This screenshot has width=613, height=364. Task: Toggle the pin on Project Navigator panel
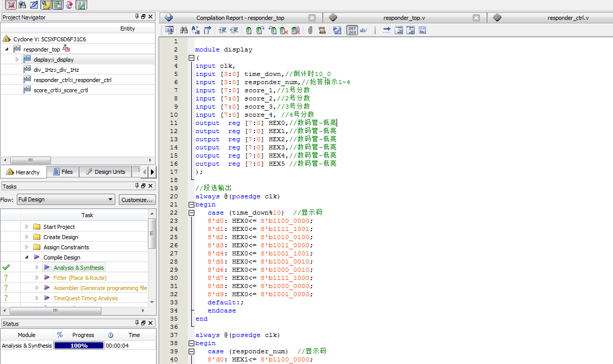pos(137,17)
